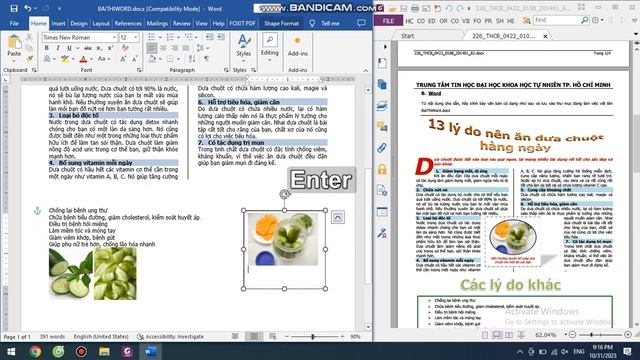Click the Format Painter brush icon
The height and width of the screenshot is (360, 640).
(x=29, y=59)
